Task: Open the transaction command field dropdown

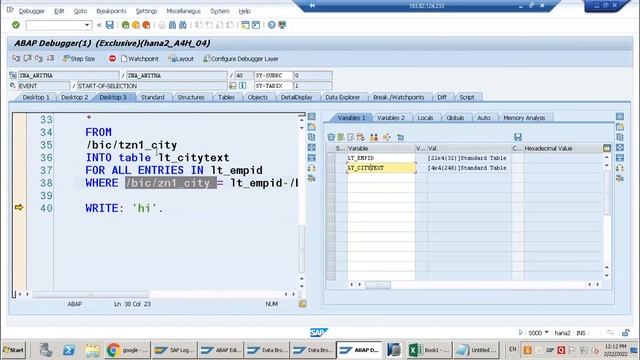Action: 87,25
